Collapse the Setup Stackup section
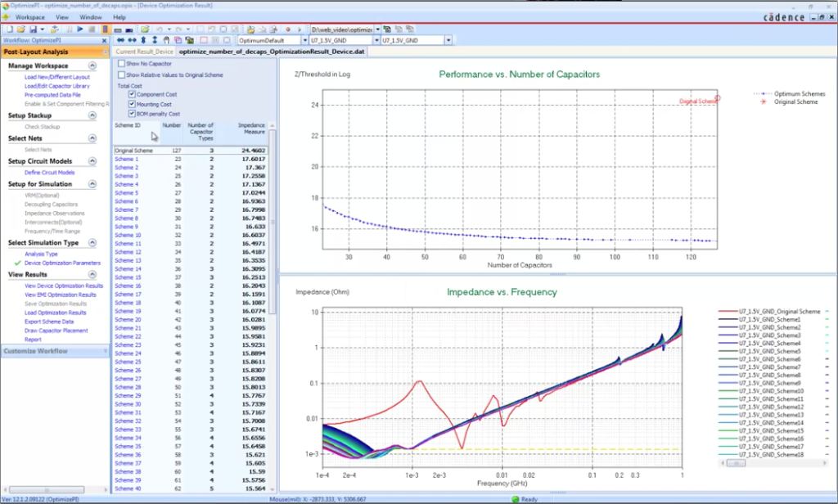This screenshot has width=838, height=504. point(92,115)
